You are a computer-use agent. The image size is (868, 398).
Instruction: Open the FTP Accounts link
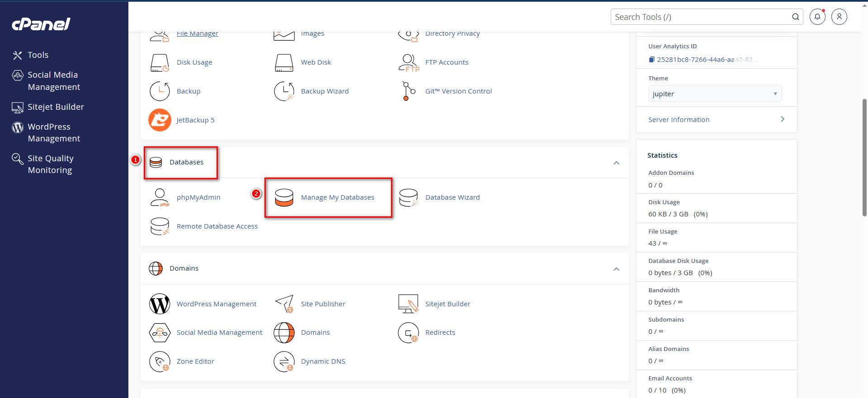[x=447, y=62]
